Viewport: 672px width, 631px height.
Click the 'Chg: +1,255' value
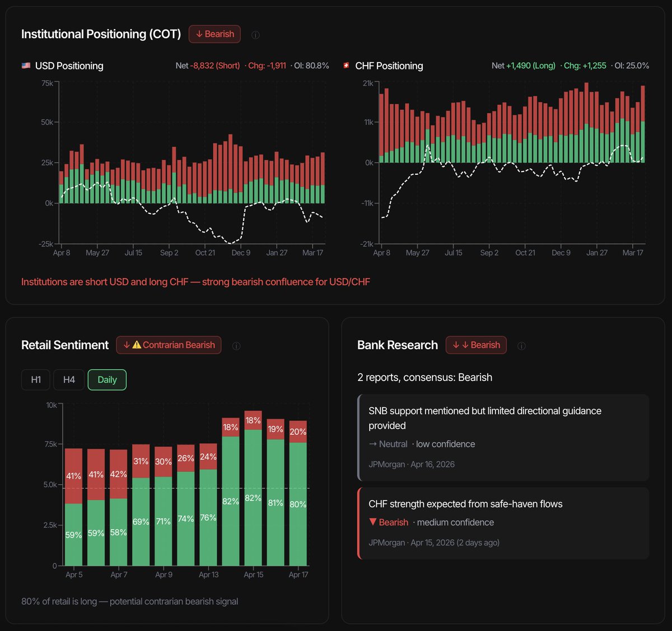585,66
